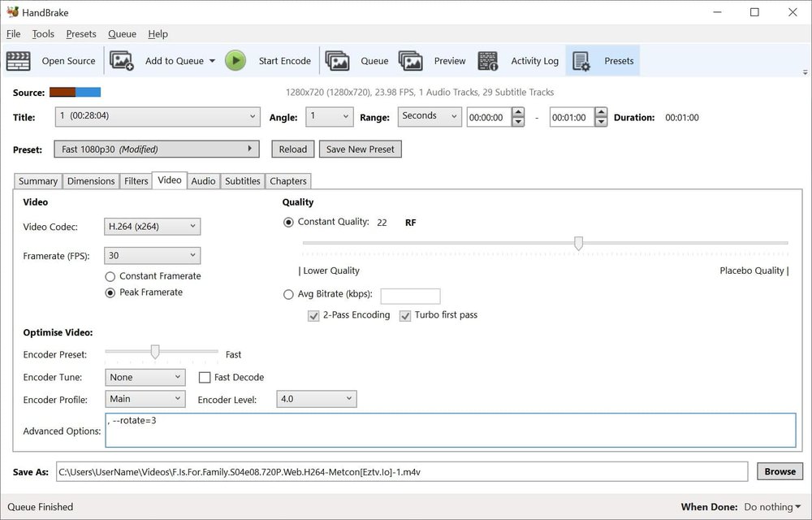Browse for an output location
Screen dimensions: 812x520
779,470
